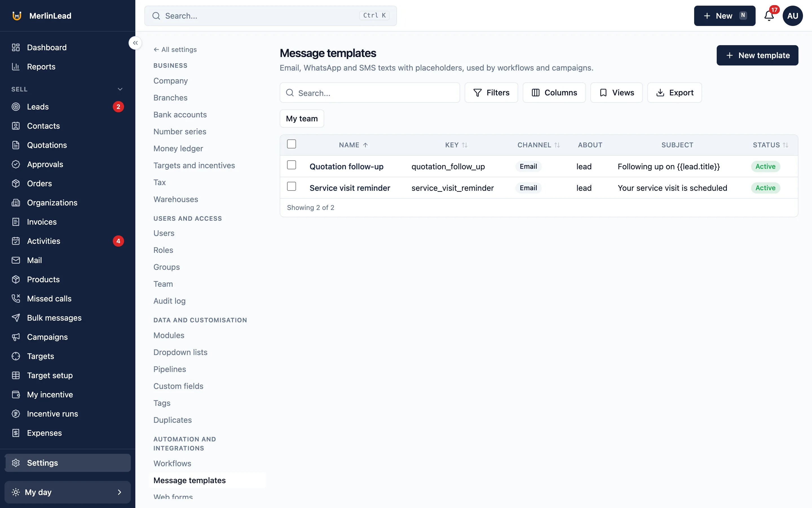
Task: Open Workflows in settings menu
Action: [172, 463]
